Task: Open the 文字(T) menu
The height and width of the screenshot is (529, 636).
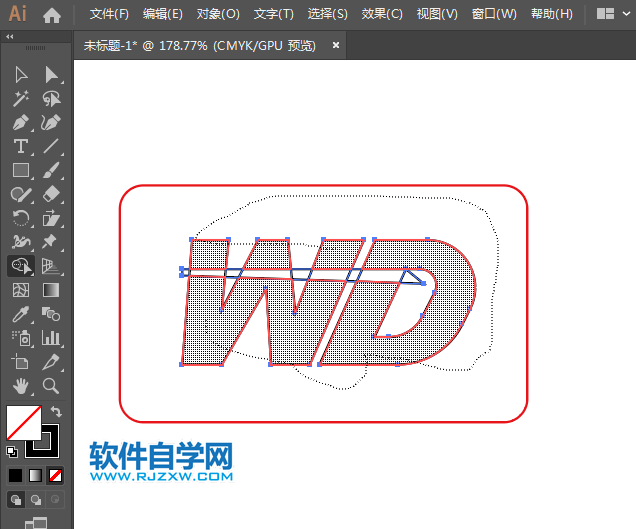Action: coord(273,14)
